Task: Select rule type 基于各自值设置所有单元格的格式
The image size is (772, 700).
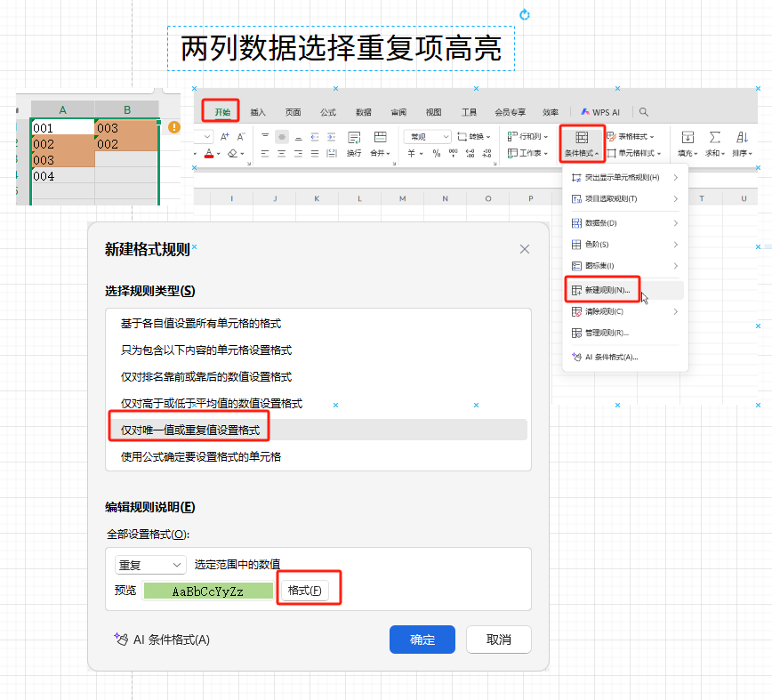Action: [318, 324]
